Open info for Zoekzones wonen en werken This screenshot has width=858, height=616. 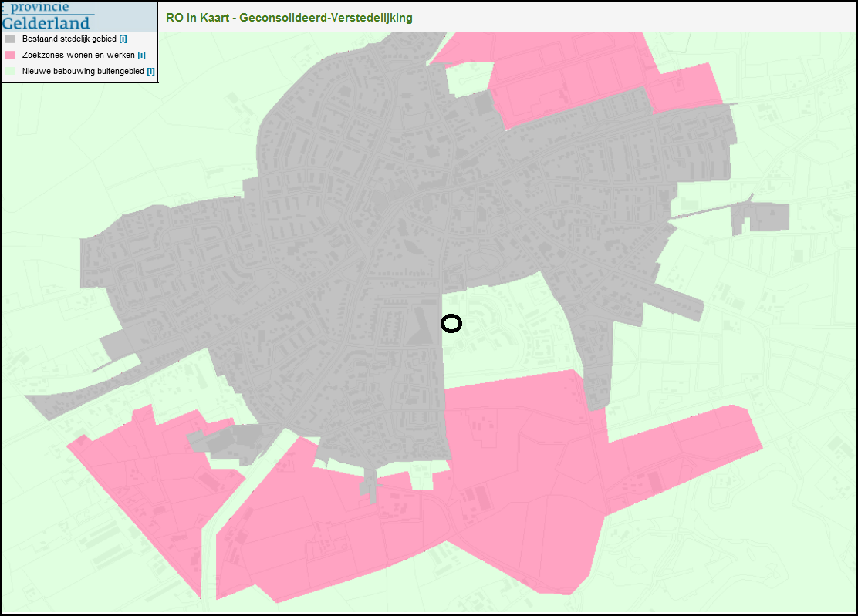(x=141, y=55)
